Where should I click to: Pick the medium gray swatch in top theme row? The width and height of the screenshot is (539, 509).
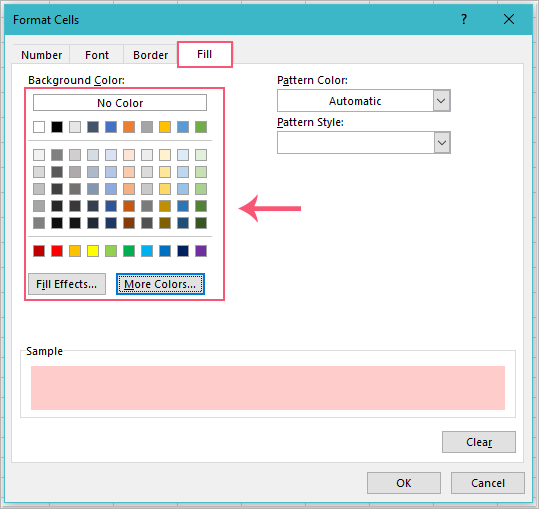[147, 127]
